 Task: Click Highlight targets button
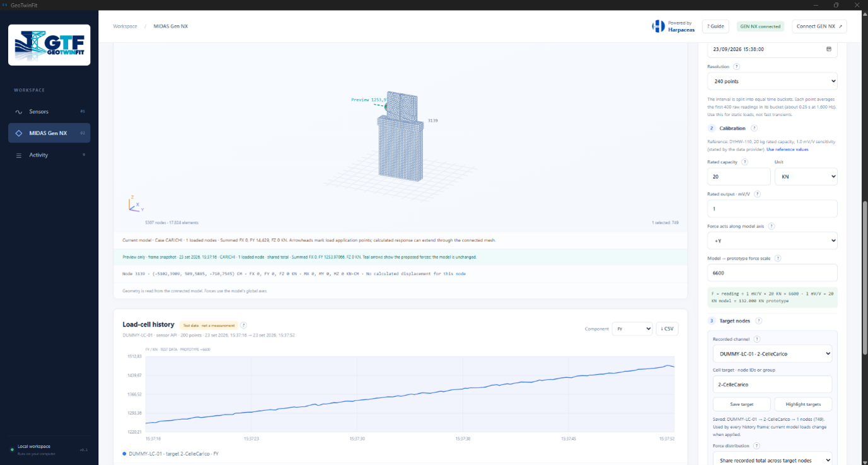click(x=803, y=404)
